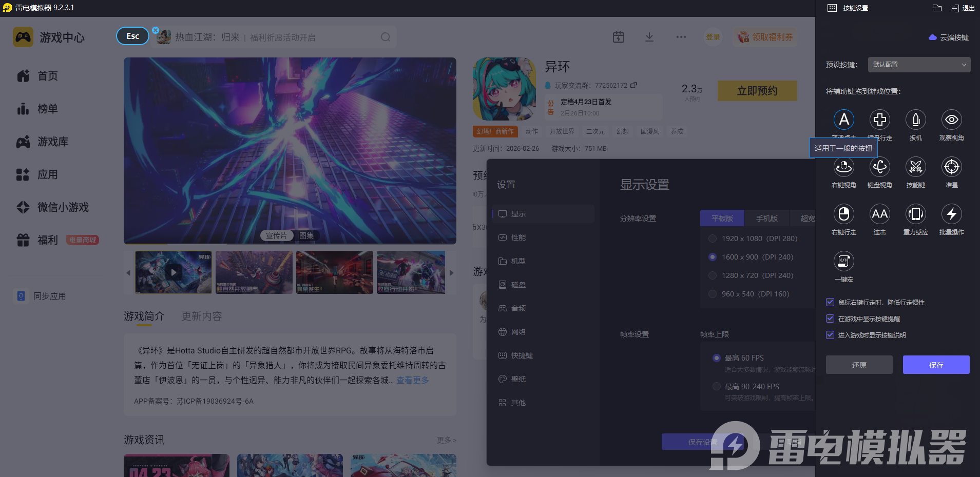The image size is (980, 477).
Task: Select 1920 x 1080 resolution radio button
Action: coord(713,239)
